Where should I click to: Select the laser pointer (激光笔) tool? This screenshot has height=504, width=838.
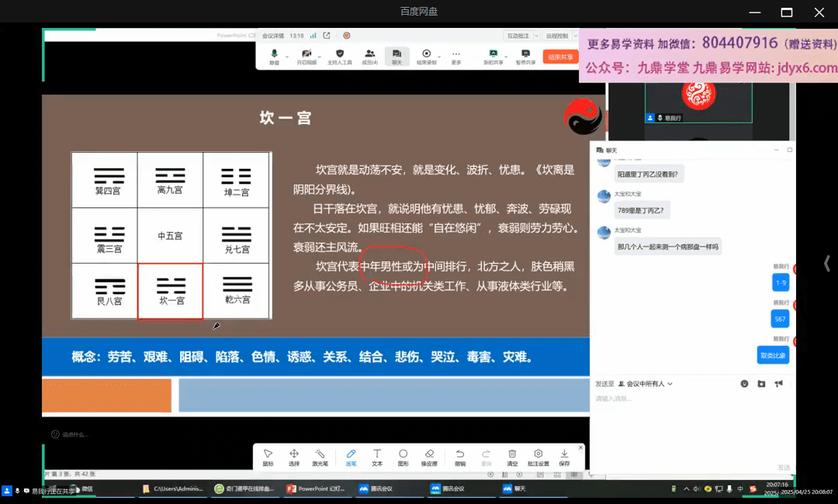320,457
